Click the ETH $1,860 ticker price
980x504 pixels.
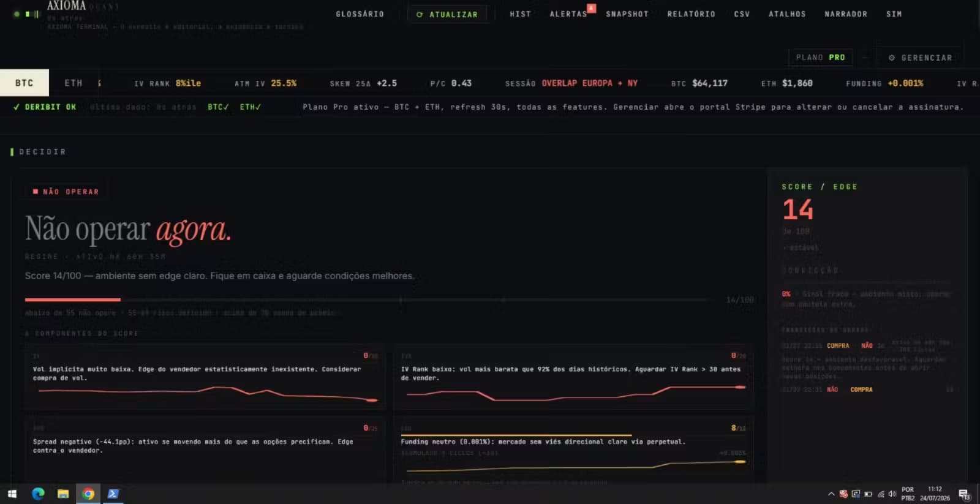pyautogui.click(x=786, y=83)
